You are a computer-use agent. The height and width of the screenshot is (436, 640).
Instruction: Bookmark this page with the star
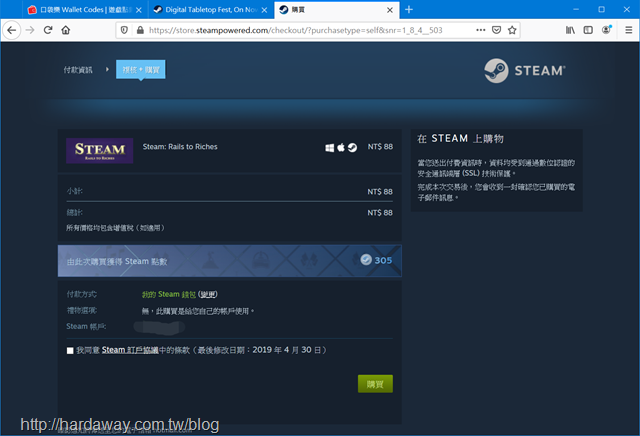pyautogui.click(x=512, y=30)
